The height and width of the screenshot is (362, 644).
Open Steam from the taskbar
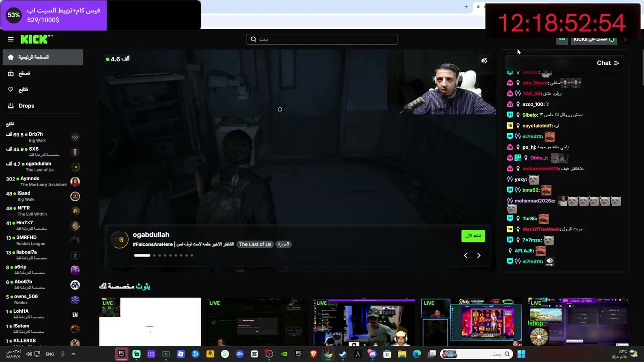point(343,354)
